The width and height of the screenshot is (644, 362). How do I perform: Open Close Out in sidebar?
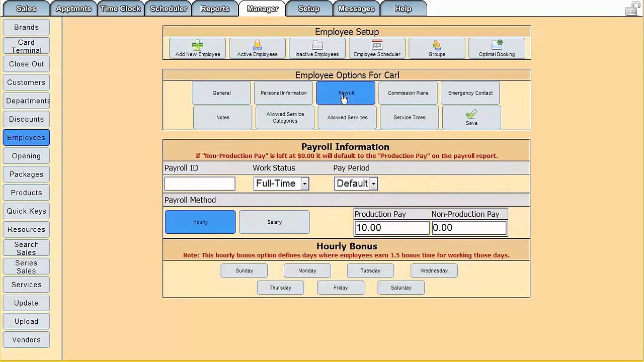(26, 64)
